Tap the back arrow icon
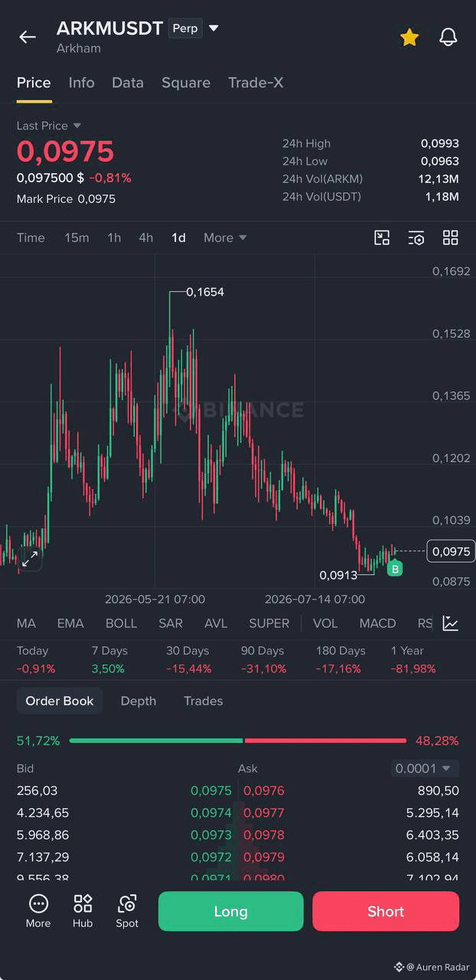Image resolution: width=476 pixels, height=980 pixels. (x=28, y=37)
